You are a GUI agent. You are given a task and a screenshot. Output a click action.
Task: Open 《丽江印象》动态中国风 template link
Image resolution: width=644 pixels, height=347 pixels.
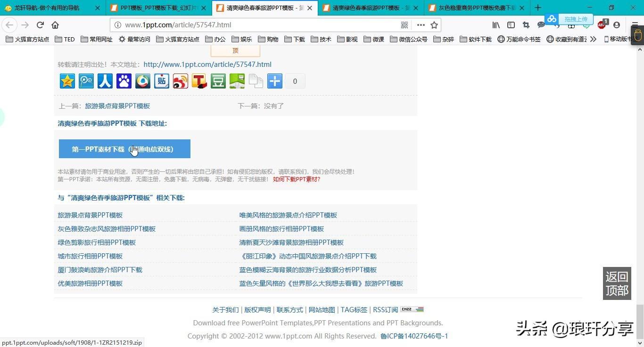tap(308, 256)
